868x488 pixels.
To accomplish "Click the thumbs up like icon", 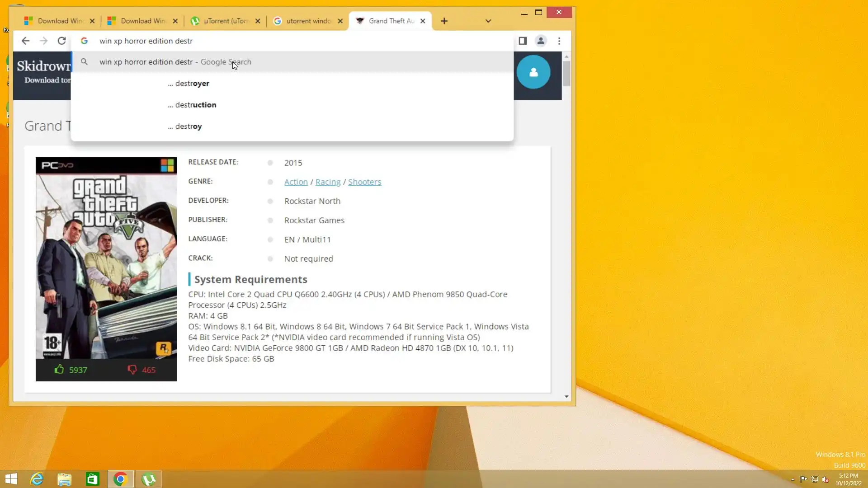I will coord(59,370).
